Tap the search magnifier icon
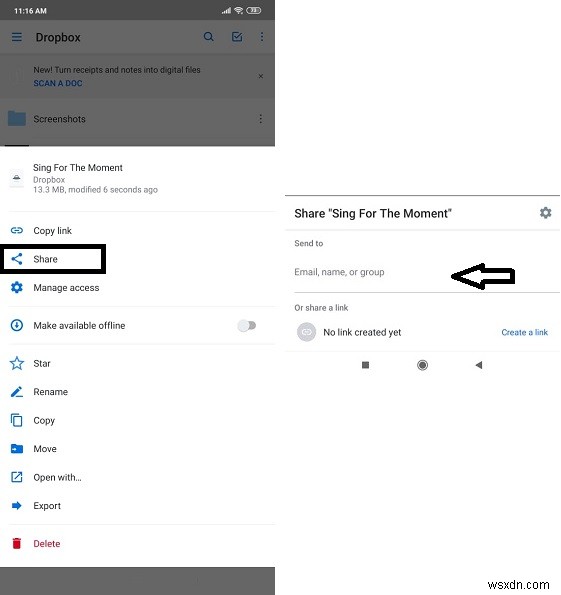Image resolution: width=561 pixels, height=595 pixels. pyautogui.click(x=208, y=37)
